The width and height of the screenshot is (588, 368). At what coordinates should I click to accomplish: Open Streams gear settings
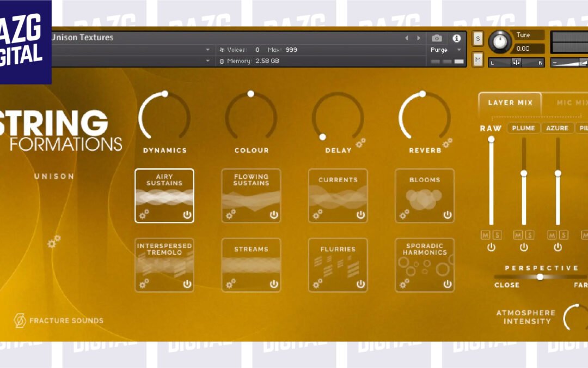(231, 283)
